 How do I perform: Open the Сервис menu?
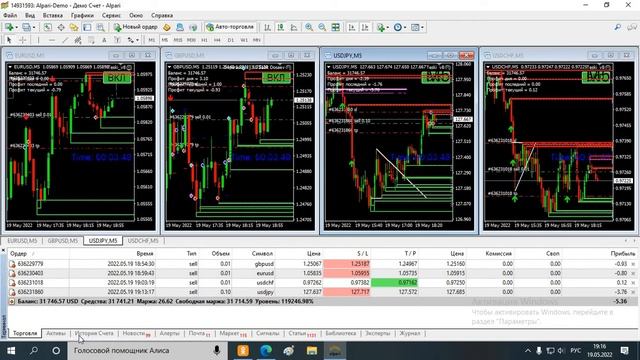(x=111, y=15)
